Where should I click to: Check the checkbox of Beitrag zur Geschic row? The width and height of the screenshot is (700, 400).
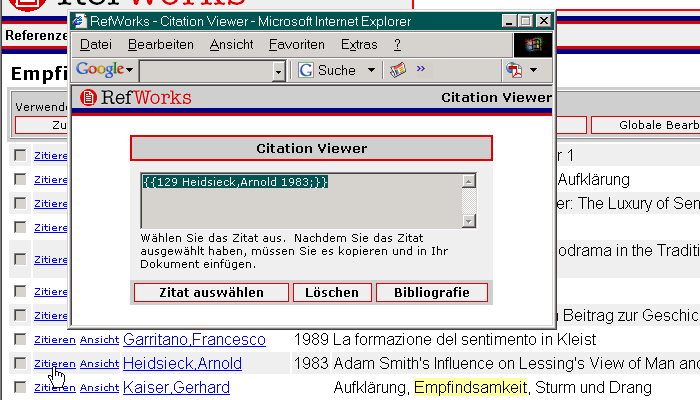(x=20, y=315)
